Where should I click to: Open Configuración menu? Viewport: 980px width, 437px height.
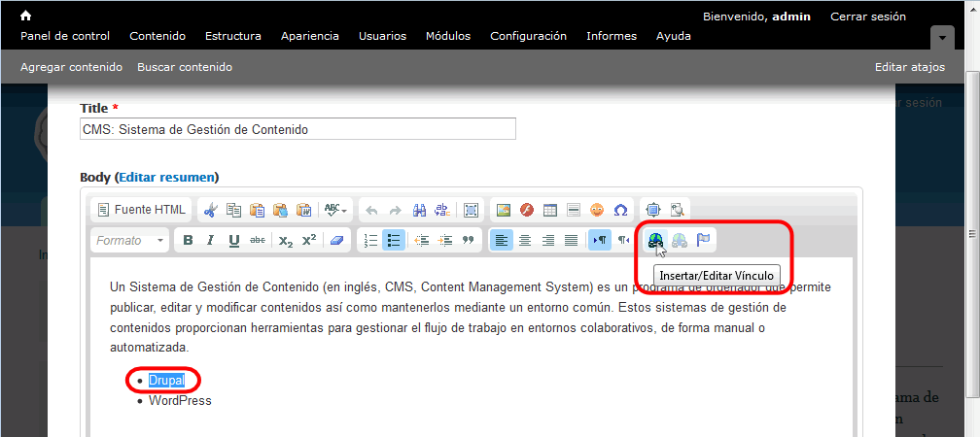[x=528, y=36]
